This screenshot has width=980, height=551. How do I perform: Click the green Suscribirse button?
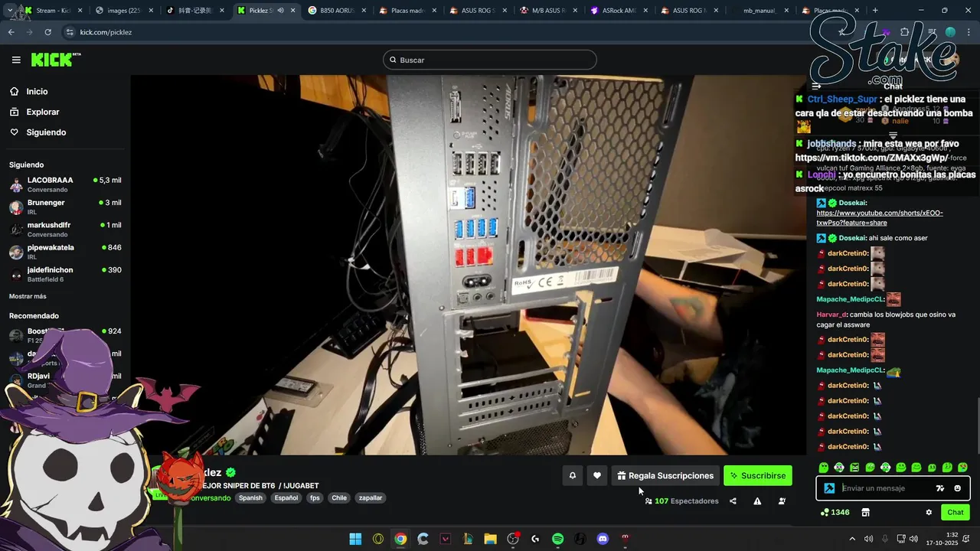click(758, 476)
